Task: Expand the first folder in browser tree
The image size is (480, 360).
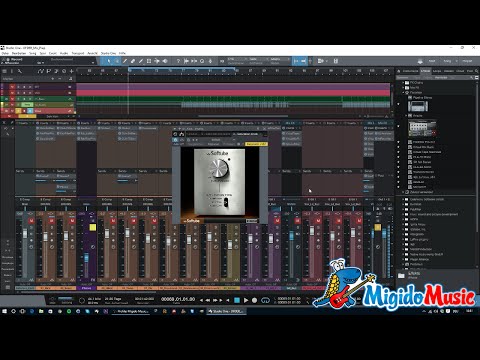Action: (x=403, y=82)
